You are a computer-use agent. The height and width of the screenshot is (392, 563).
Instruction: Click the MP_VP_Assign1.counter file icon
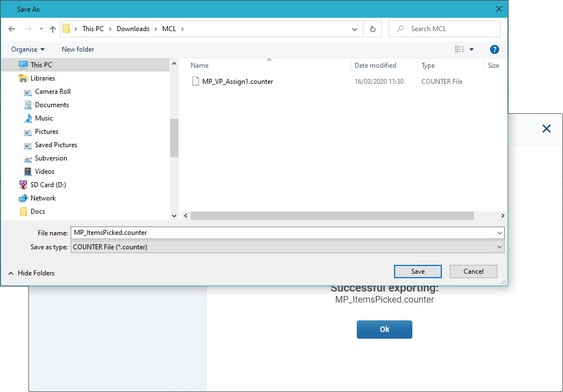(x=195, y=82)
